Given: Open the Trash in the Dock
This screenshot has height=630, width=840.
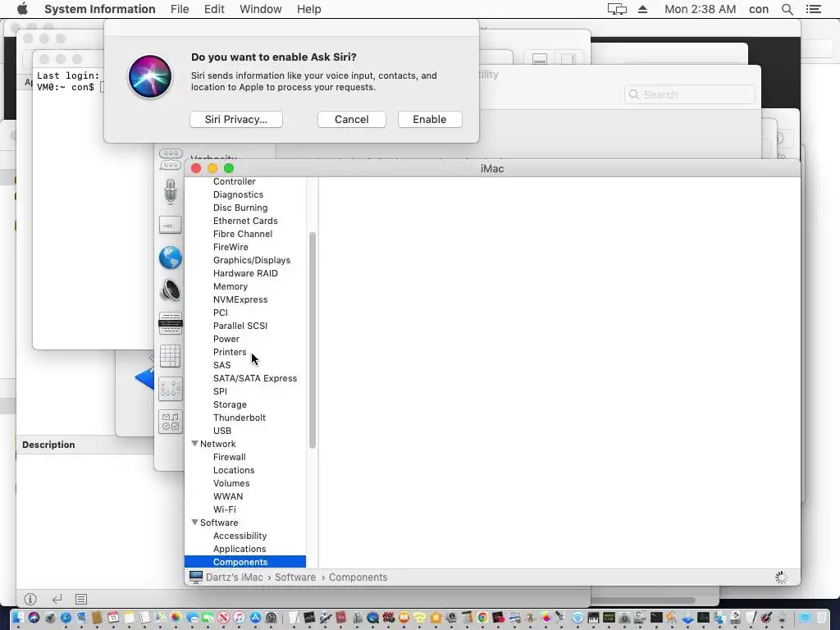Looking at the screenshot, I should 821,617.
